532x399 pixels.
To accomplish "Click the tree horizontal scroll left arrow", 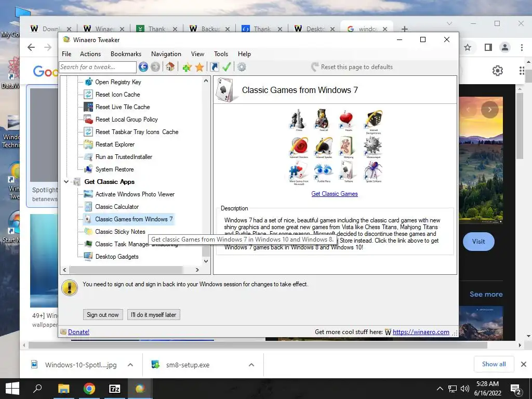I will (65, 270).
